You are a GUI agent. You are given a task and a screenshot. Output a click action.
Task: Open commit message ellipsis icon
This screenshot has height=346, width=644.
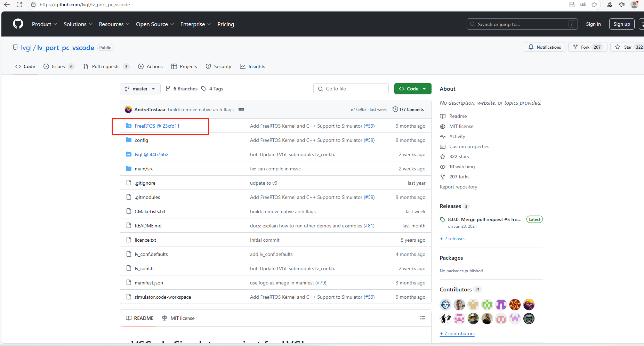point(241,109)
